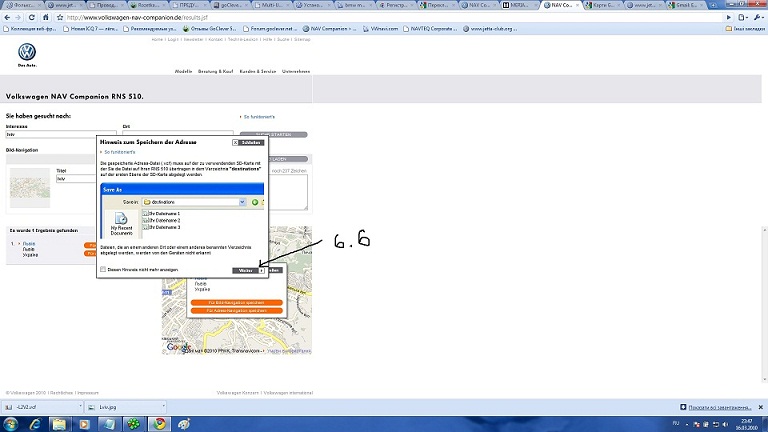The width and height of the screenshot is (768, 432).
Task: Click the 'Interesse' search input field
Action: pyautogui.click(x=61, y=134)
